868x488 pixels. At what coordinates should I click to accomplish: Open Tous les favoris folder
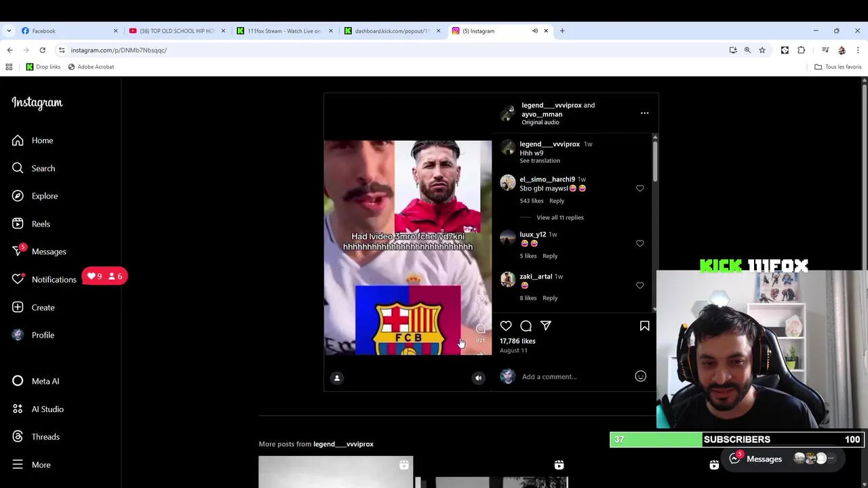click(x=838, y=67)
